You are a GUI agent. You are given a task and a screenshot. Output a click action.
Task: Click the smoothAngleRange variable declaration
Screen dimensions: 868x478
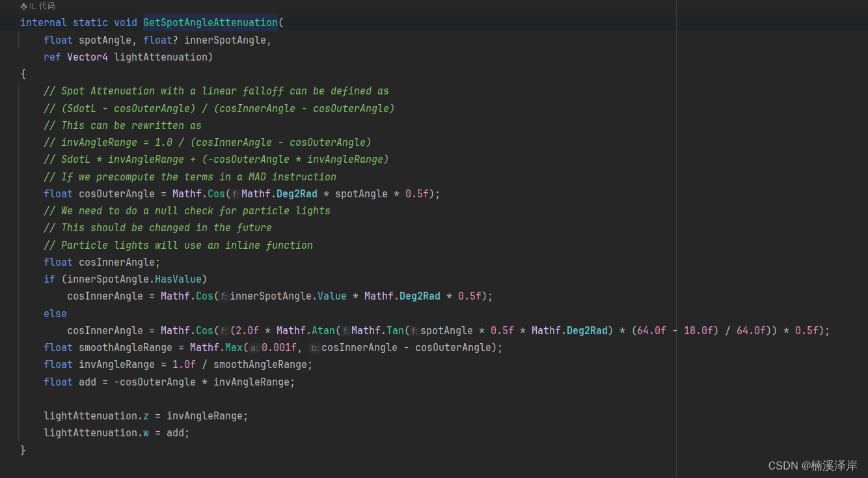coord(126,348)
